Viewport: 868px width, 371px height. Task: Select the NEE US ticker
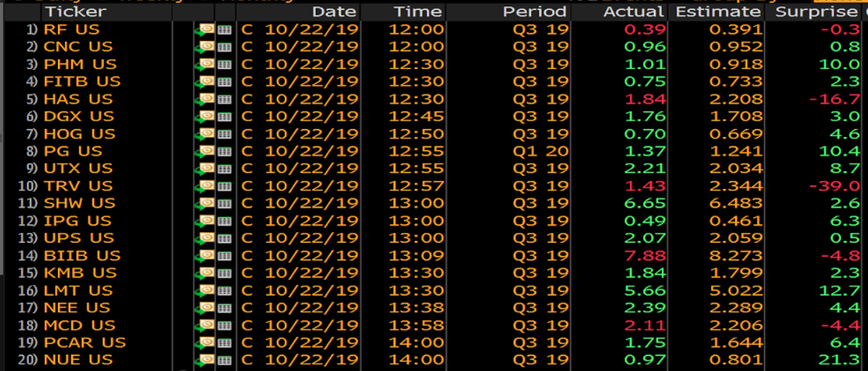pos(76,308)
